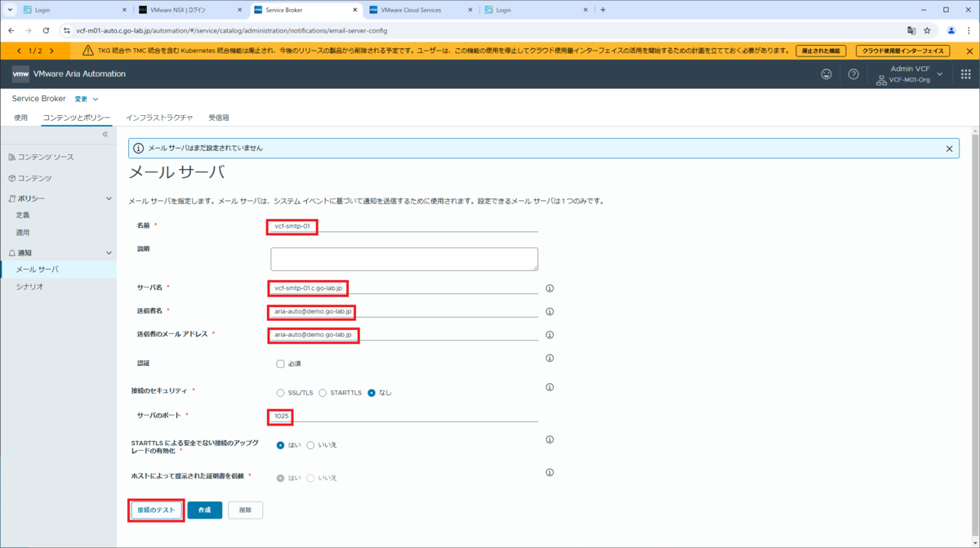Switch to the 使用 tab
This screenshot has width=980, height=548.
tap(21, 118)
